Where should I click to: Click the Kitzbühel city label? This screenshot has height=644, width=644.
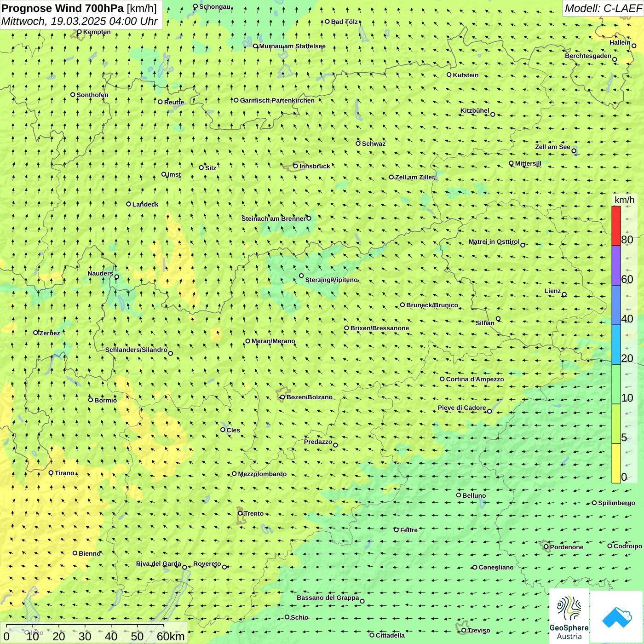[x=475, y=110]
